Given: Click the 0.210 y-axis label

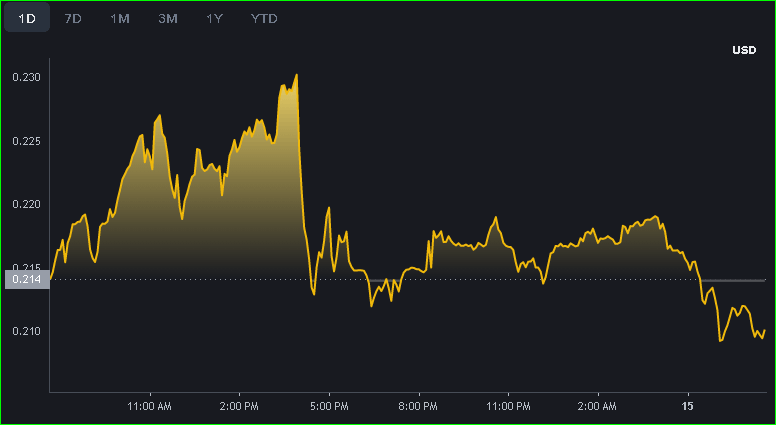Looking at the screenshot, I should tap(29, 331).
